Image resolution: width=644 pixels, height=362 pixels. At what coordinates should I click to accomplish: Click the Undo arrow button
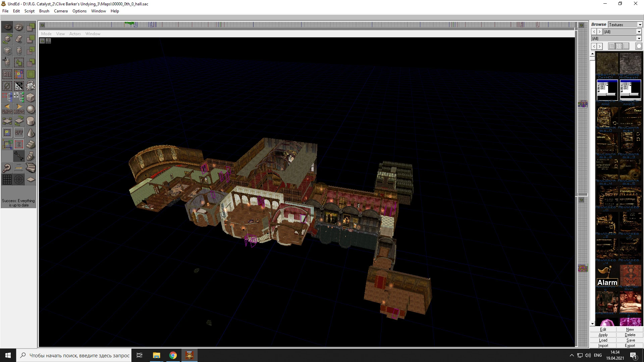[x=7, y=109]
